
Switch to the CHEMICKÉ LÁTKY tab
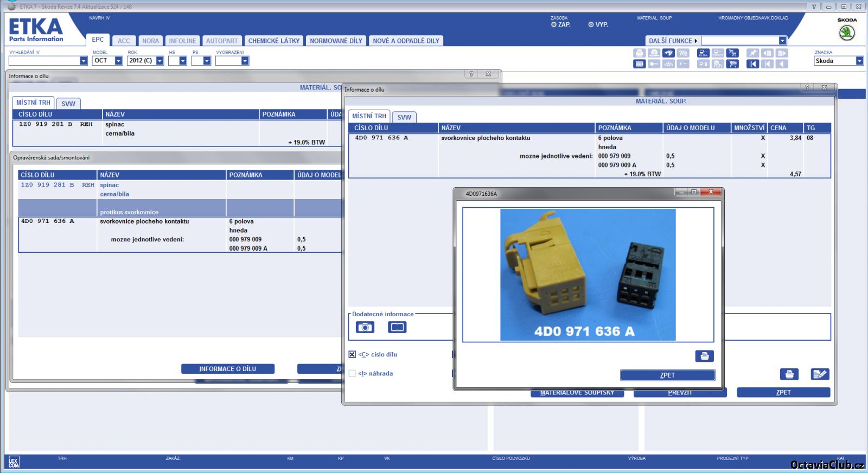pyautogui.click(x=273, y=41)
